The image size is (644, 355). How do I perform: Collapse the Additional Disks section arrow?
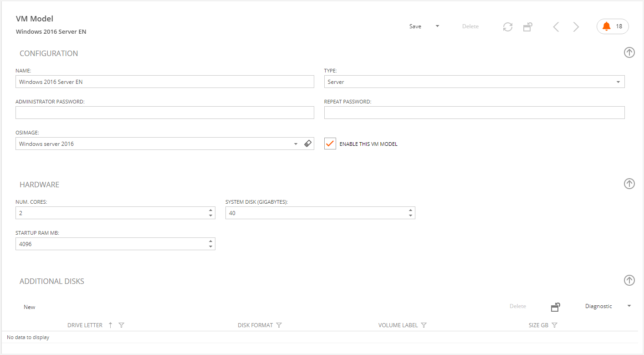pos(629,280)
